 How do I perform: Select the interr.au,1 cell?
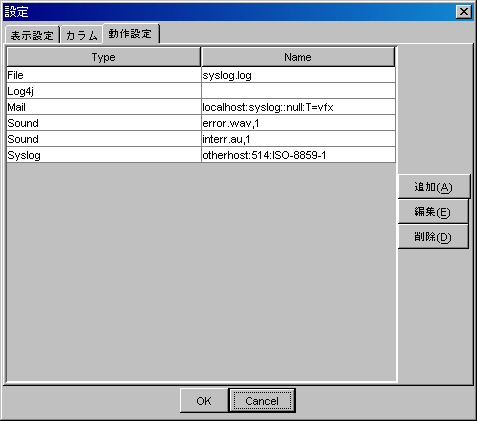298,139
